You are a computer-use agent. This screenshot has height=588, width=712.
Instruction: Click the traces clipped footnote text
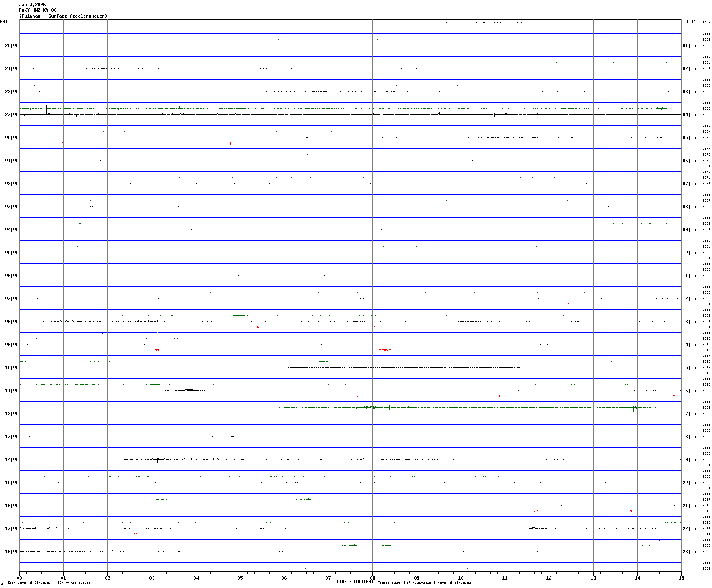click(425, 583)
